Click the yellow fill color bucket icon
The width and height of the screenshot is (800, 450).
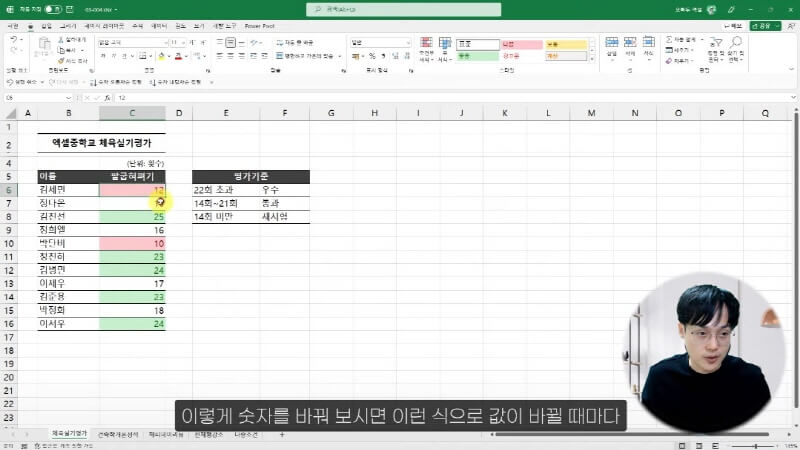[161, 56]
